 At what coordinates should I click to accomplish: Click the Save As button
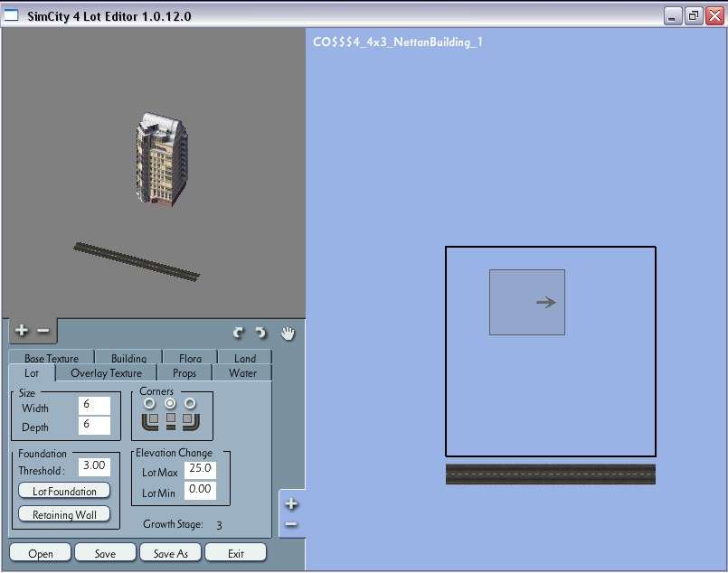coord(170,553)
